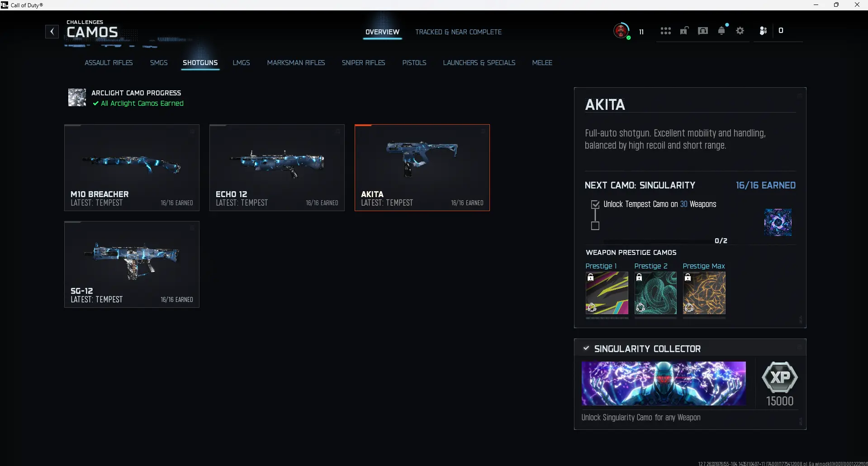Click the Singularity camo preview thumbnail
Viewport: 868px width, 466px height.
pyautogui.click(x=778, y=222)
